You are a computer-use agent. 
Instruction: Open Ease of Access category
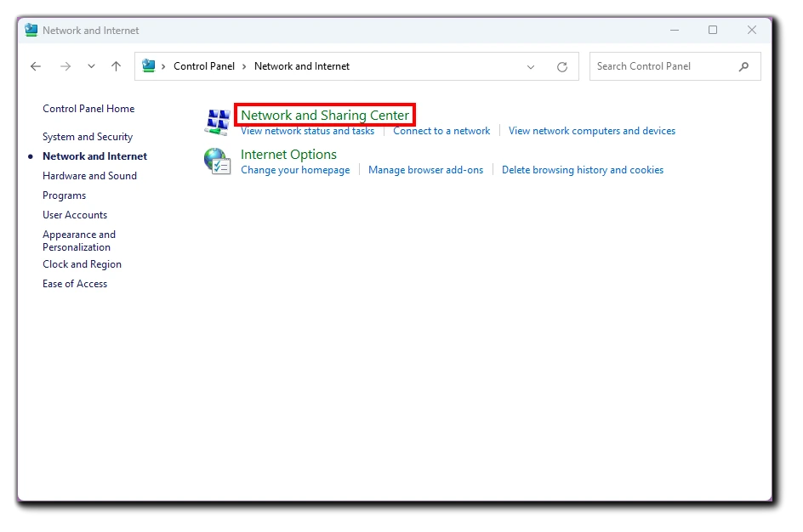pyautogui.click(x=75, y=284)
